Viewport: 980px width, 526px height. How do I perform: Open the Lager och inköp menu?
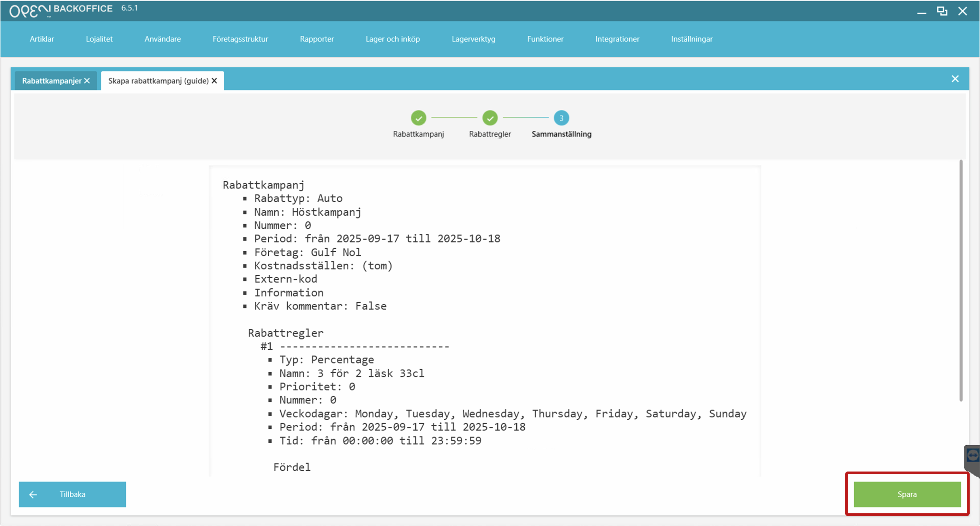[392, 39]
